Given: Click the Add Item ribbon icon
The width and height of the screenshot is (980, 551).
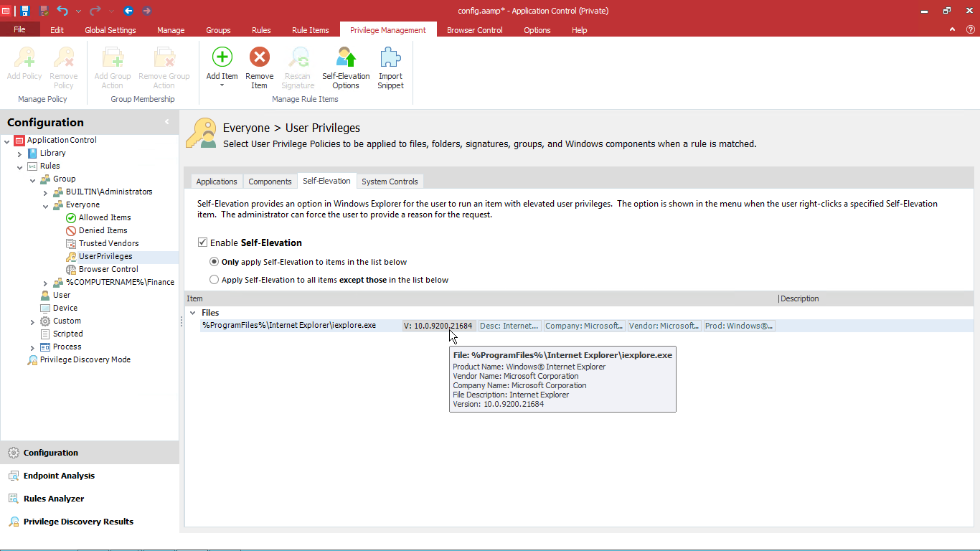Looking at the screenshot, I should pyautogui.click(x=222, y=59).
